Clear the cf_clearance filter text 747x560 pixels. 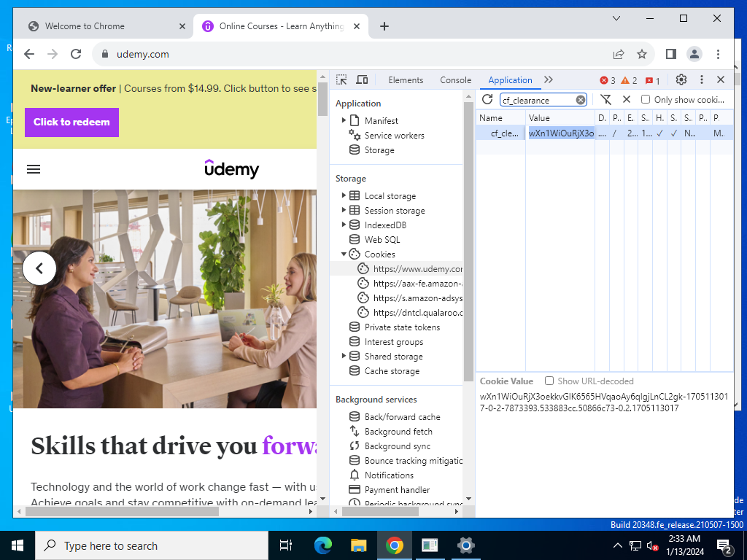click(580, 100)
